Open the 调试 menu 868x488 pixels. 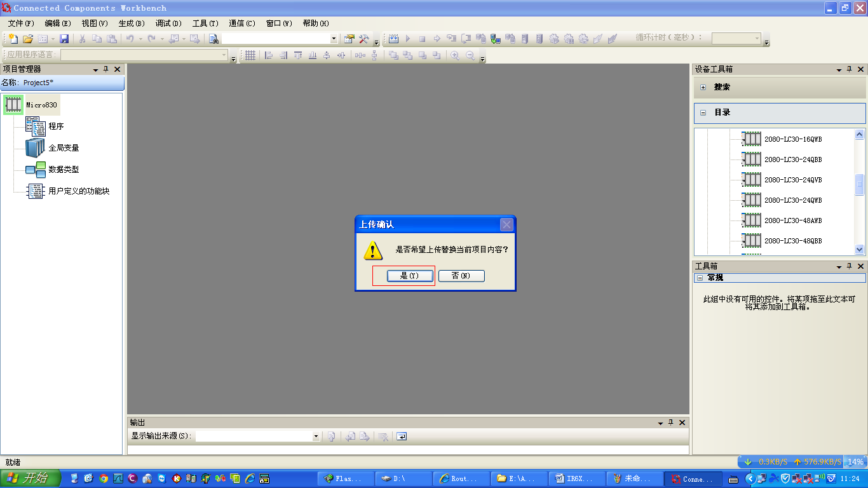coord(167,24)
